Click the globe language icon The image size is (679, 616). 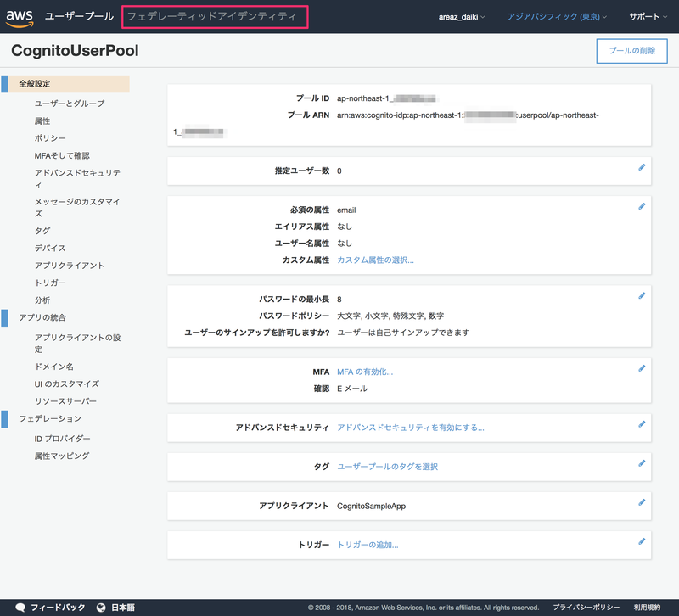coord(101,608)
